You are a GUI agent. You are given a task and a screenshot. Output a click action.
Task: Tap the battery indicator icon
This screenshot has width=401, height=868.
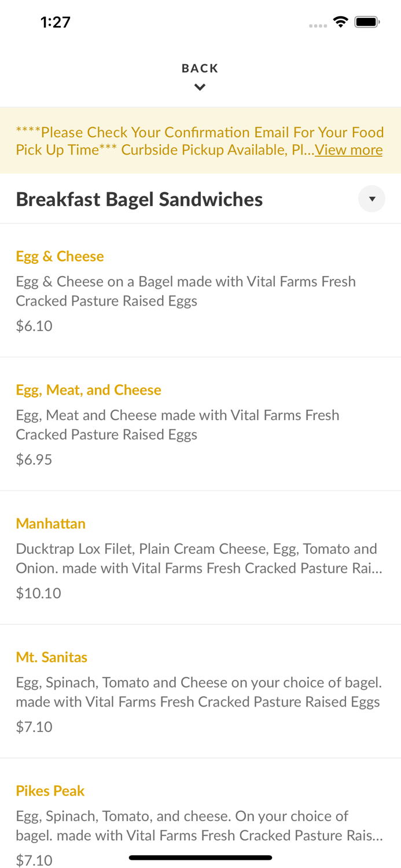click(367, 21)
